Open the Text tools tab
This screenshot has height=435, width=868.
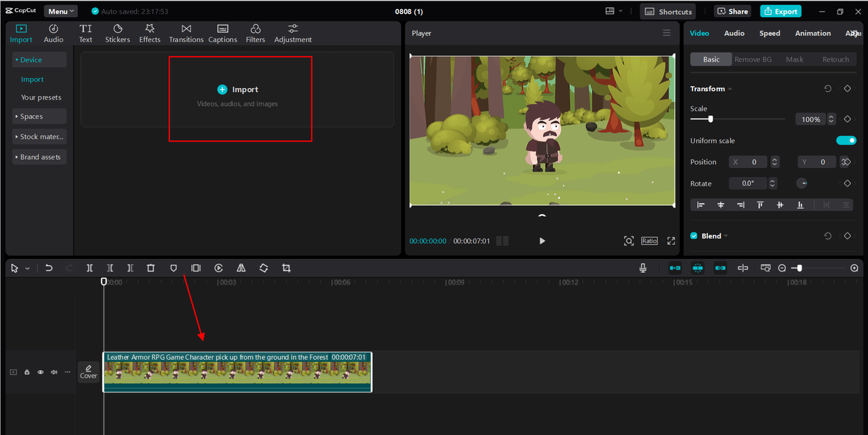coord(85,33)
